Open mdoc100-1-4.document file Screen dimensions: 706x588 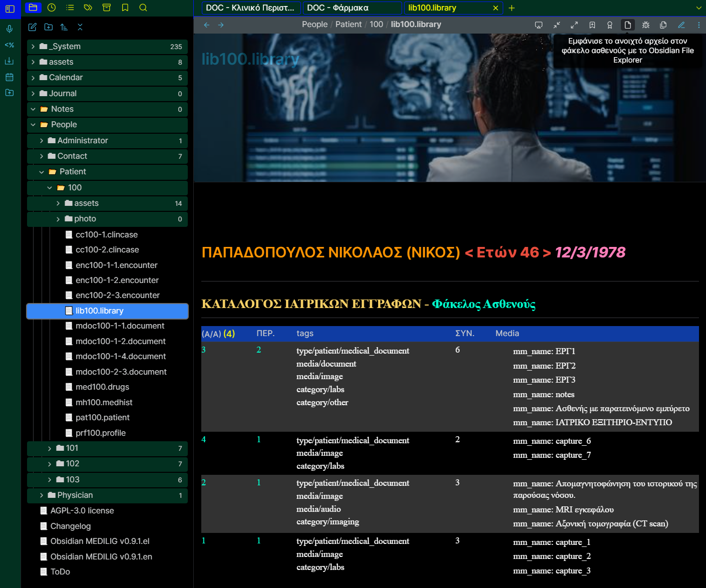point(120,357)
